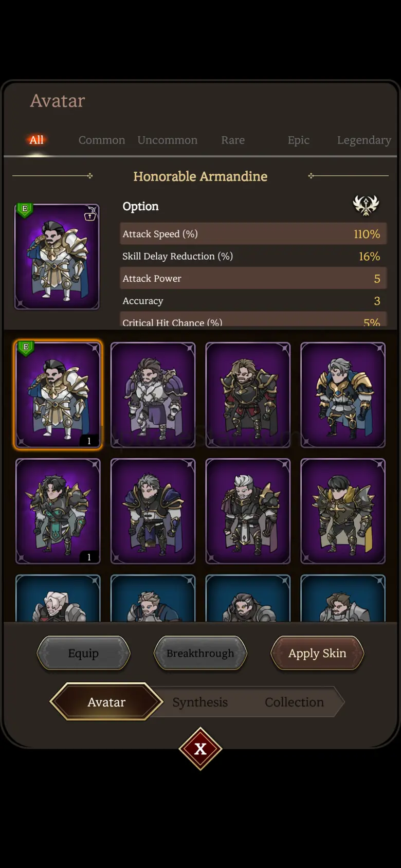Choose the silver-haired blue-gold armored avatar

point(343,395)
